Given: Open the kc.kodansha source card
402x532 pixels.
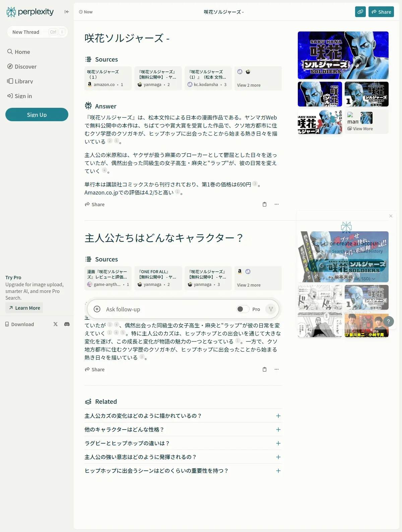Looking at the screenshot, I should click(x=208, y=78).
